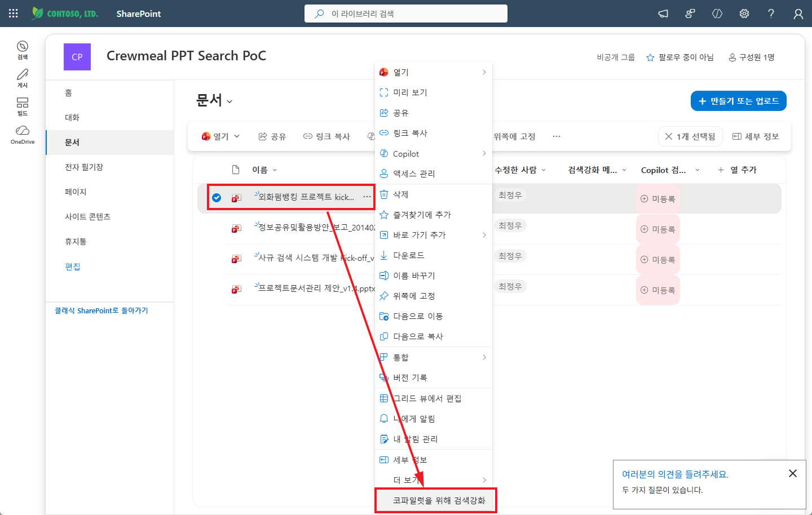Choose 액세스 관리 from the context menu

pos(434,174)
